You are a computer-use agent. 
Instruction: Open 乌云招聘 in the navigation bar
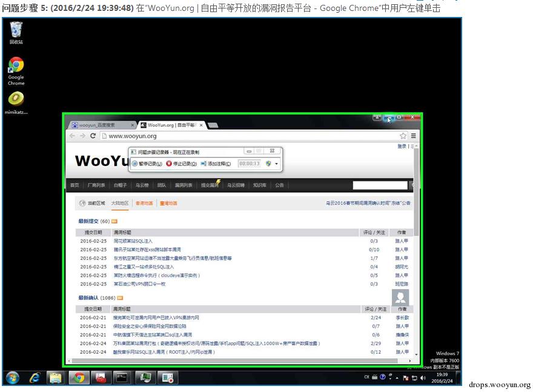(x=236, y=185)
